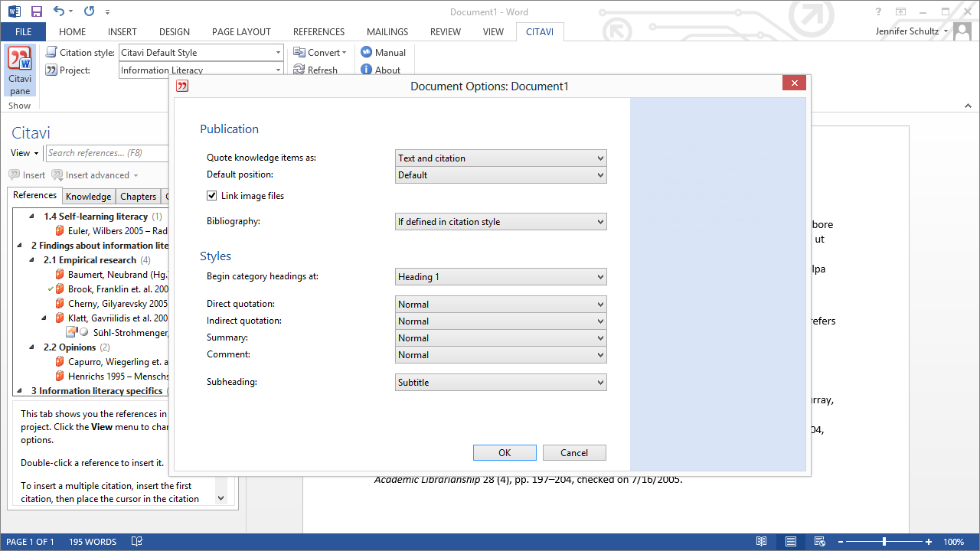Switch to the Chapters tab in Citavi pane
The image size is (980, 551).
coord(139,197)
